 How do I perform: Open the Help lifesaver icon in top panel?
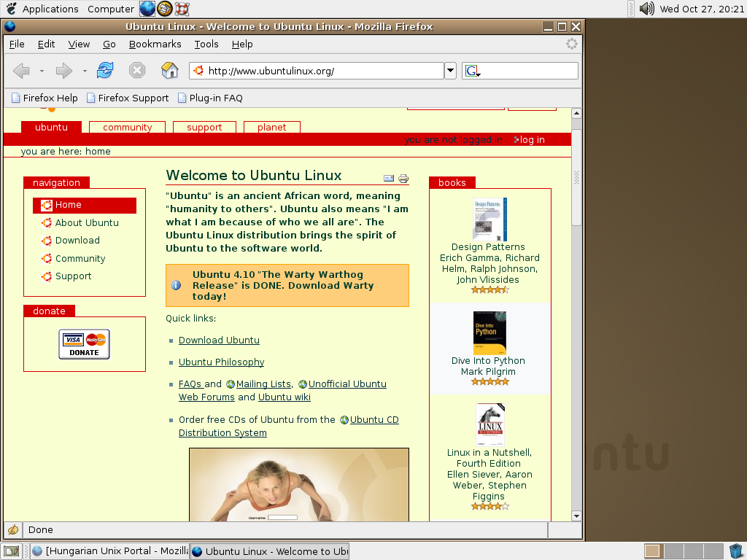[x=182, y=9]
